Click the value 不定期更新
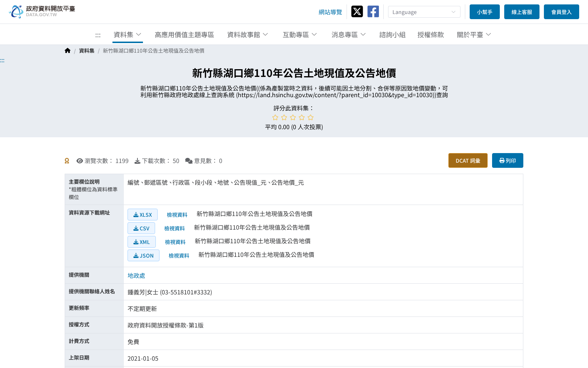 142,309
